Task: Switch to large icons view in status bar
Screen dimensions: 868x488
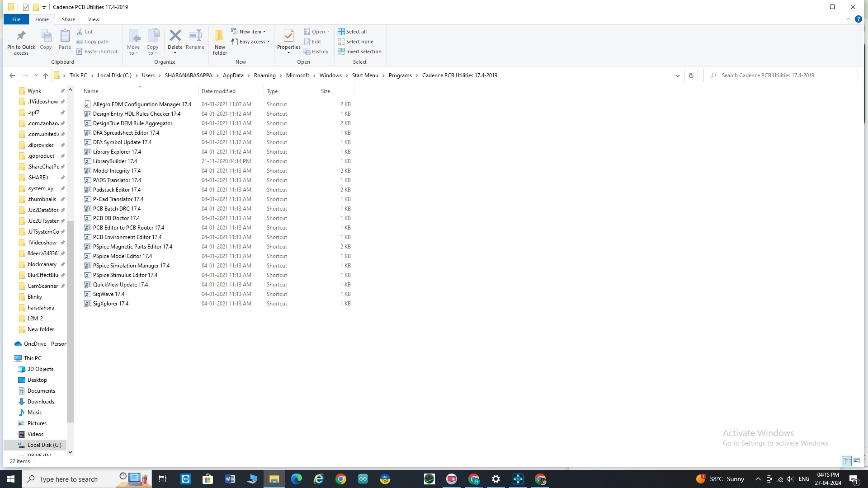Action: (857, 461)
